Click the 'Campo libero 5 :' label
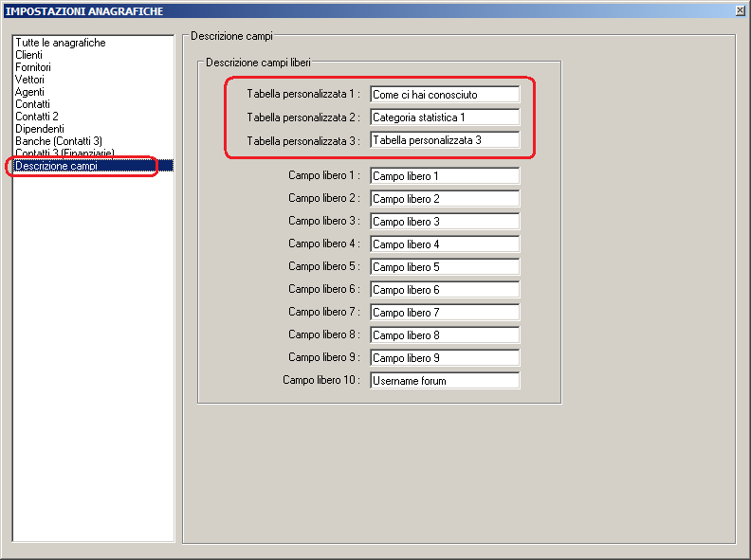 click(323, 266)
